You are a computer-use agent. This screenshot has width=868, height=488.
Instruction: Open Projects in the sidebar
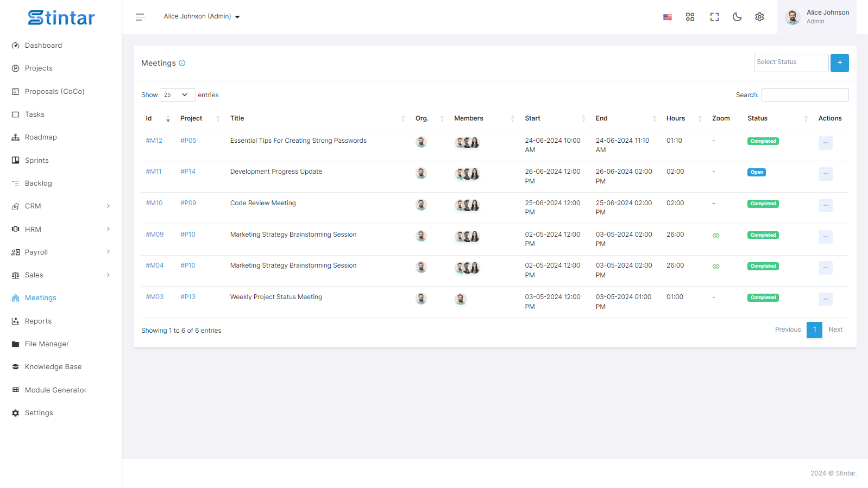[x=39, y=68]
